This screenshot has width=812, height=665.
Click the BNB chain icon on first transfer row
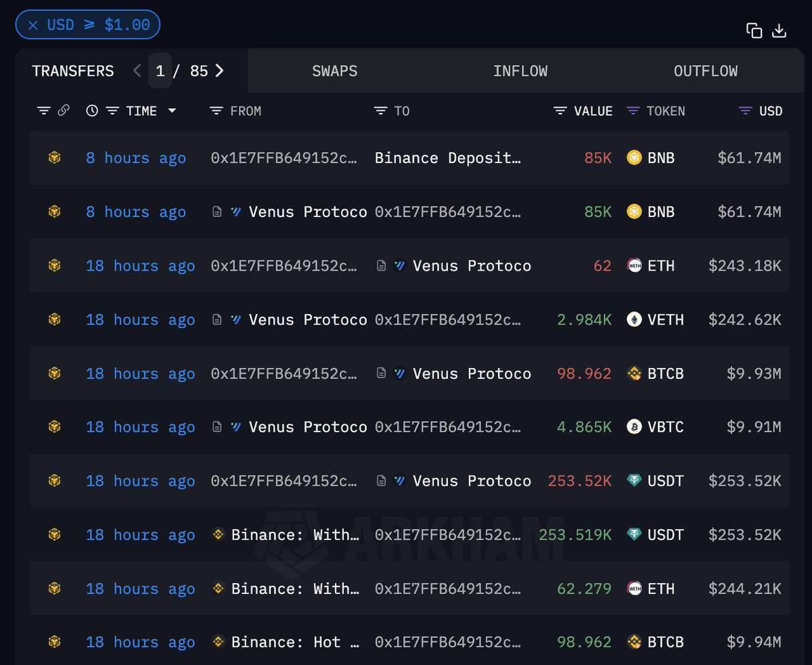(x=54, y=158)
